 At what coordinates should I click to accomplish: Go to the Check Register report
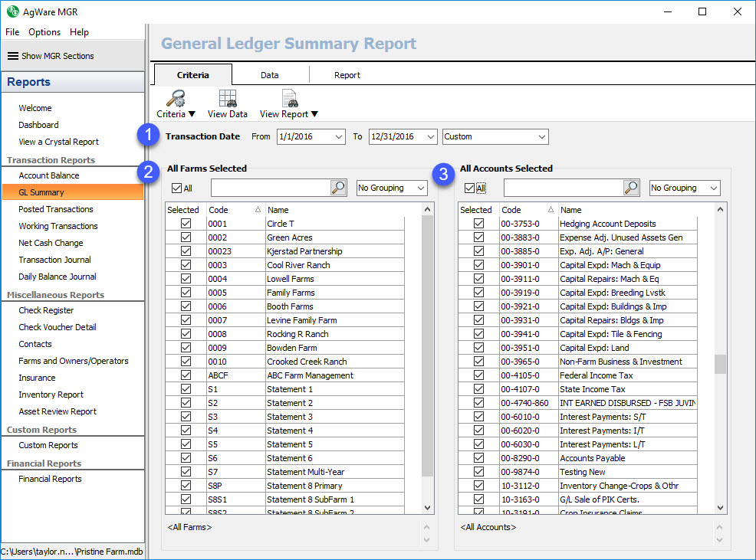pos(46,310)
